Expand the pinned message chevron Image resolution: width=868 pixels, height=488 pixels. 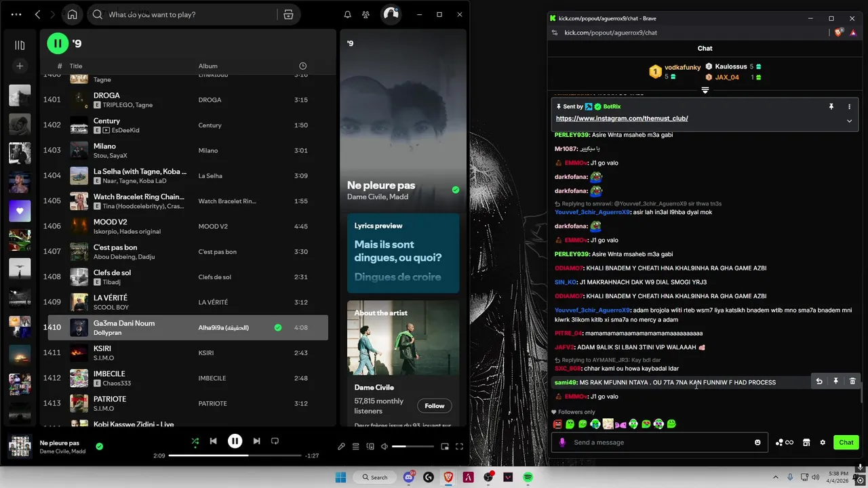point(849,121)
